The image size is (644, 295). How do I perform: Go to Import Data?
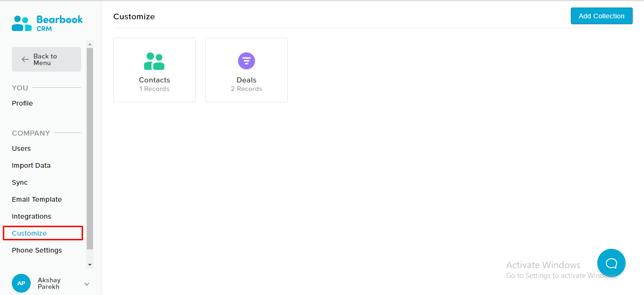(x=31, y=165)
